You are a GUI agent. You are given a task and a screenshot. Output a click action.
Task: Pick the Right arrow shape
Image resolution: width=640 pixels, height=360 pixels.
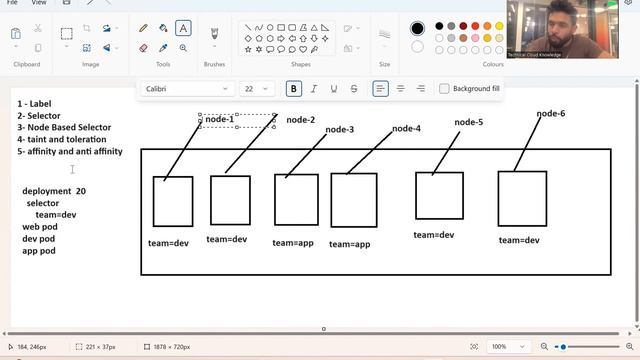click(281, 39)
